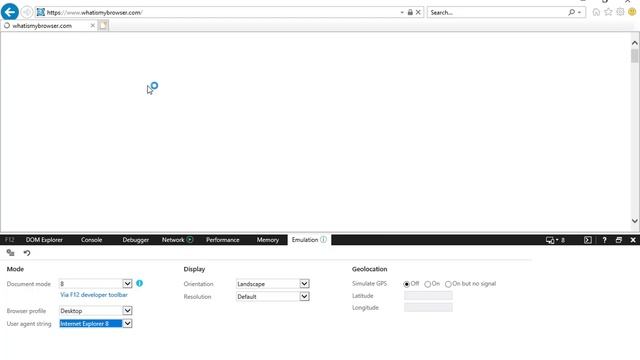
Task: Close the F12 developer tools panel
Action: [x=633, y=240]
